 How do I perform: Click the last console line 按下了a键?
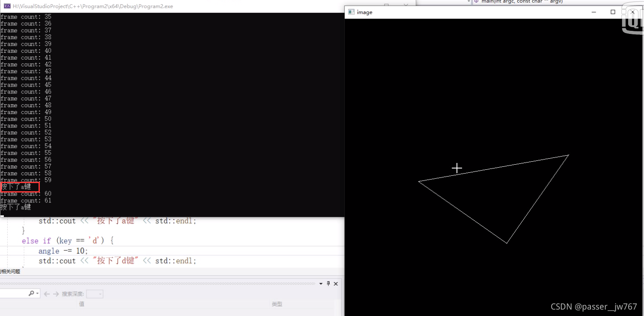click(16, 207)
